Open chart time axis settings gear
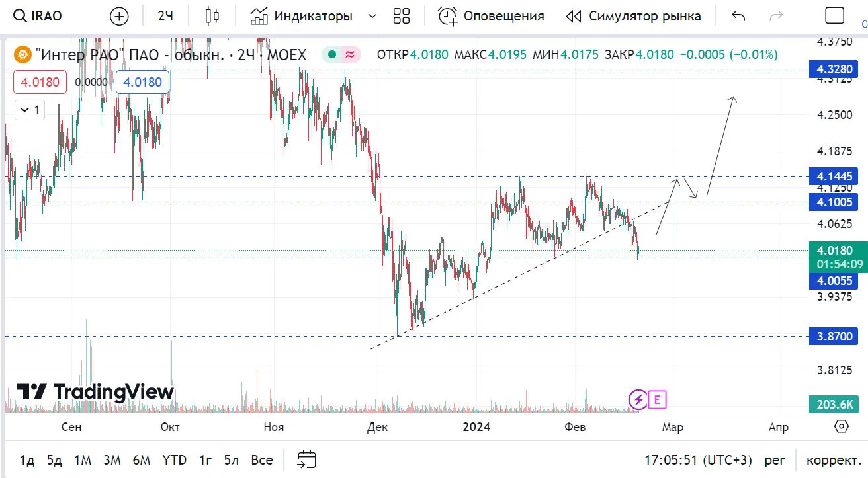Screen dimensions: 868x478 pos(842,426)
